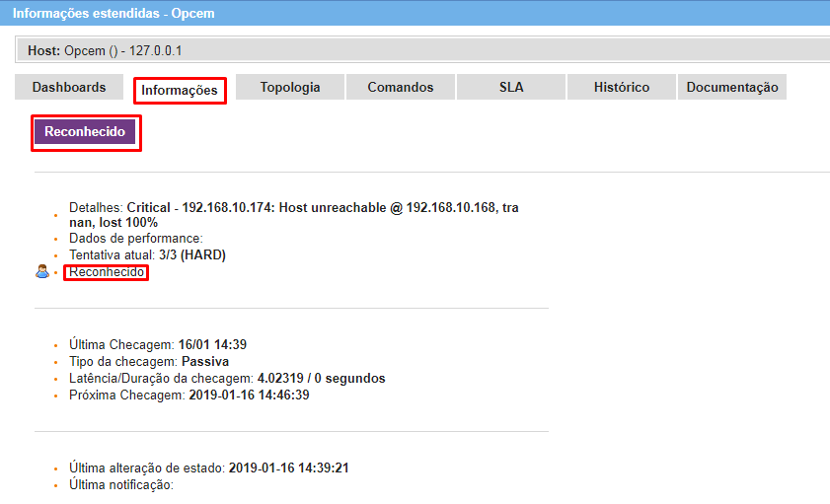Click the Host Opcem 127.0.0.1 header bar
The width and height of the screenshot is (830, 504).
click(x=424, y=49)
